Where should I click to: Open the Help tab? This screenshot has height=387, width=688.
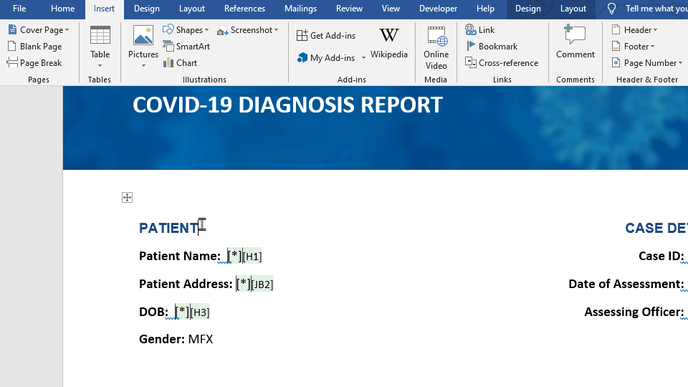[x=485, y=9]
